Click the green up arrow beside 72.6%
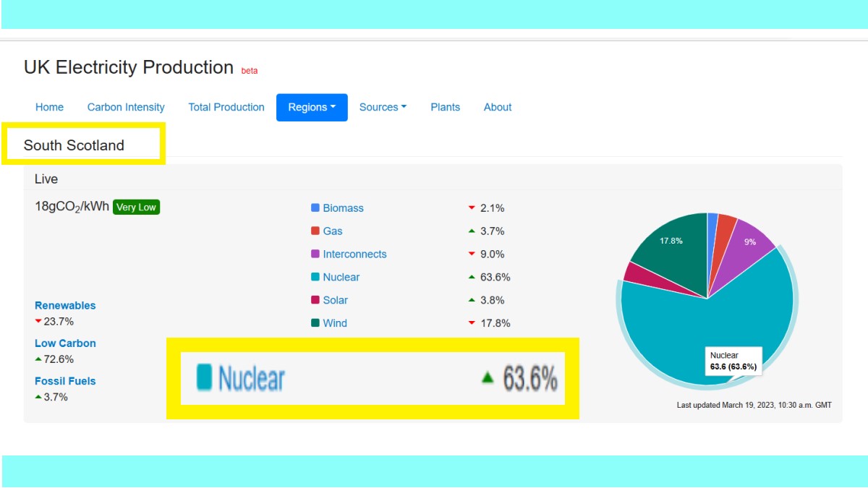Screen dimensions: 868x488 pyautogui.click(x=38, y=359)
